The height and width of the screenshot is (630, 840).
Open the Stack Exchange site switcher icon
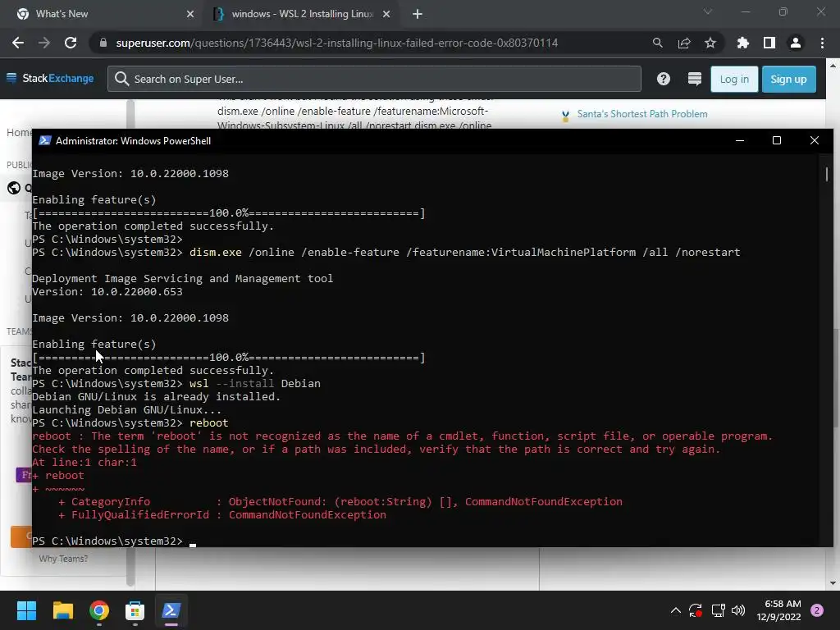(694, 79)
